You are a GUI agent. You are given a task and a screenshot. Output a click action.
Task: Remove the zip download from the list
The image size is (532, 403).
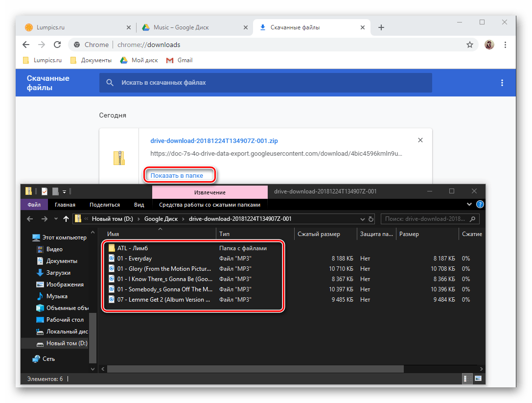point(420,140)
